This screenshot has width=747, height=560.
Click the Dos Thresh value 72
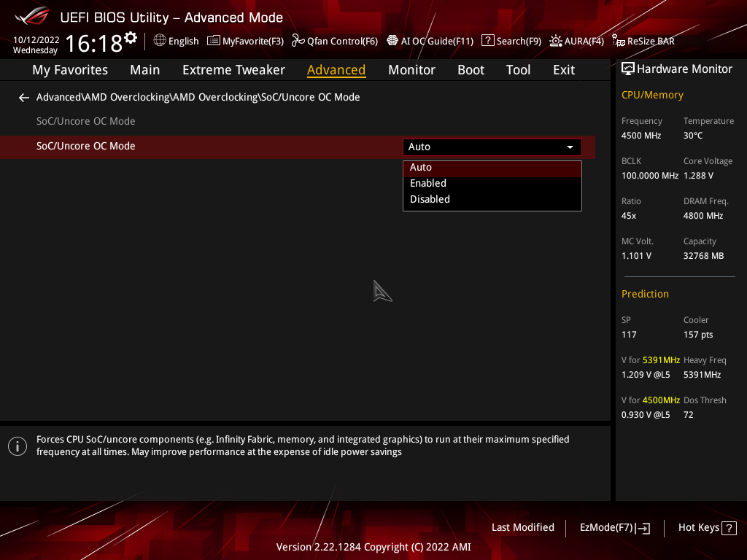click(x=688, y=415)
